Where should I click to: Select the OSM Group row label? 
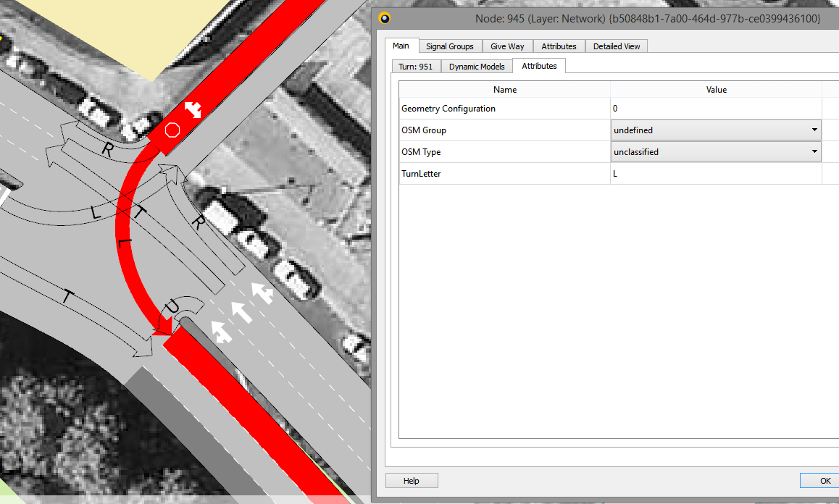(x=424, y=130)
